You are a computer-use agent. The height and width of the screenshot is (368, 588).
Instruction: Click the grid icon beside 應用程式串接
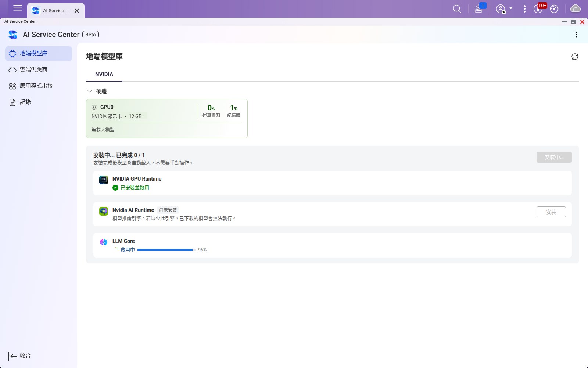[x=12, y=86]
